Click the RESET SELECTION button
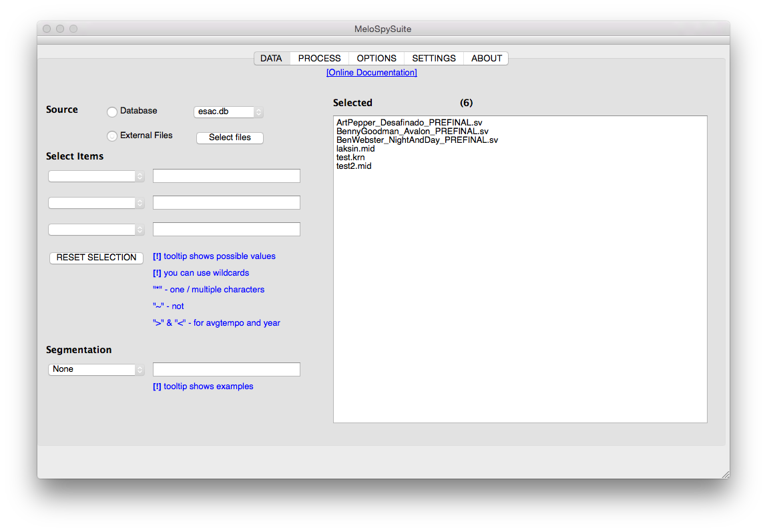767x532 pixels. (96, 258)
